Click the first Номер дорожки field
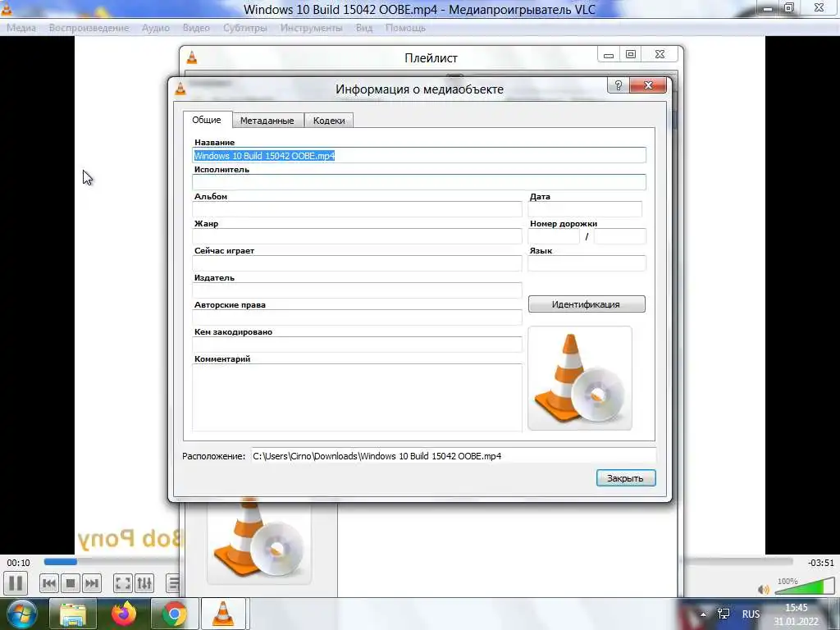Screen dimensions: 840x630 click(554, 236)
